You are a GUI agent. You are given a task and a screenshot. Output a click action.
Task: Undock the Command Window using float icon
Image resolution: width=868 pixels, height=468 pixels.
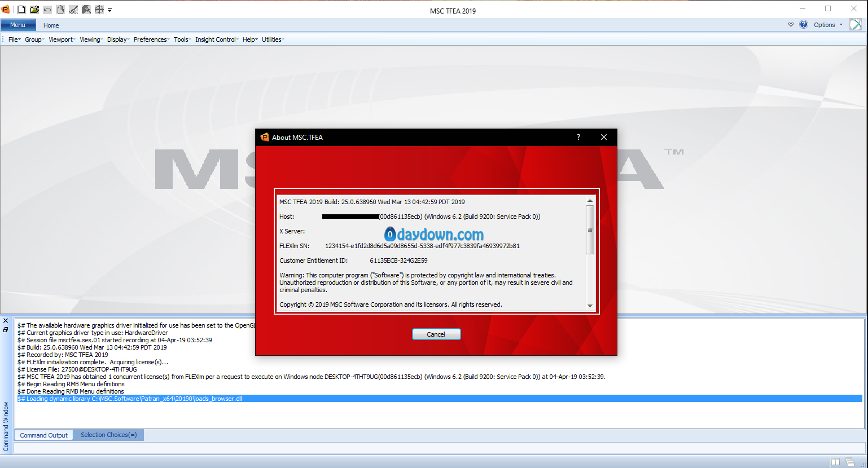6,329
